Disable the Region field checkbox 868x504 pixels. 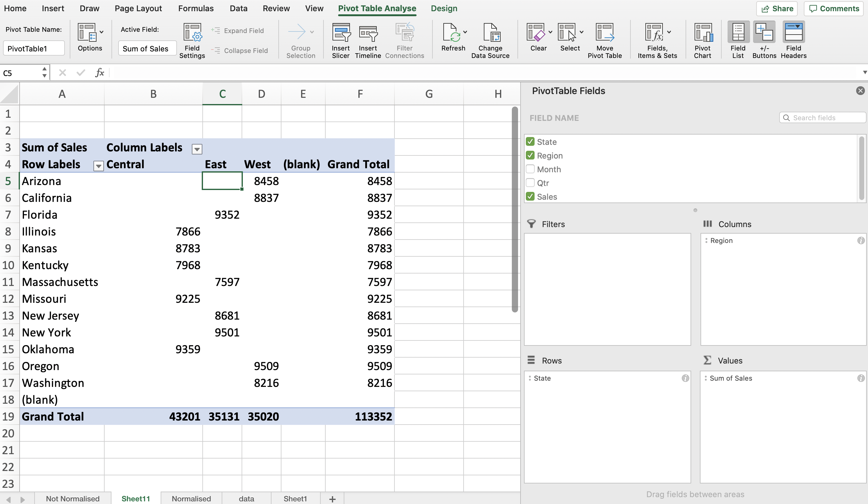click(x=530, y=155)
